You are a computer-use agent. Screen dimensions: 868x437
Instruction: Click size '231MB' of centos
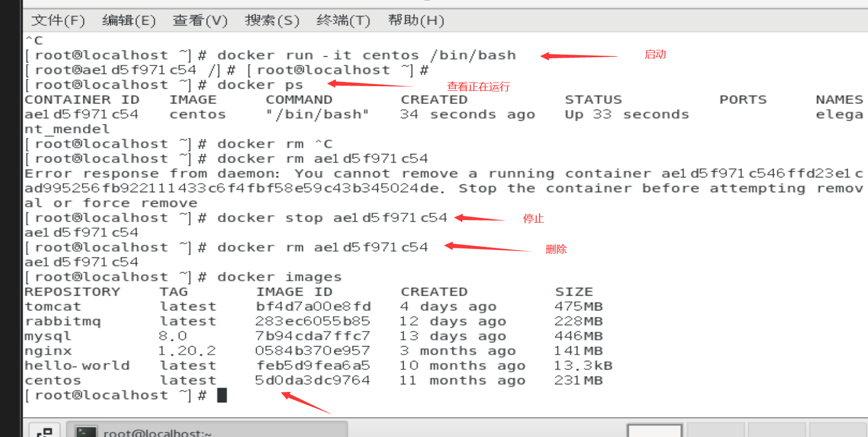(x=579, y=380)
